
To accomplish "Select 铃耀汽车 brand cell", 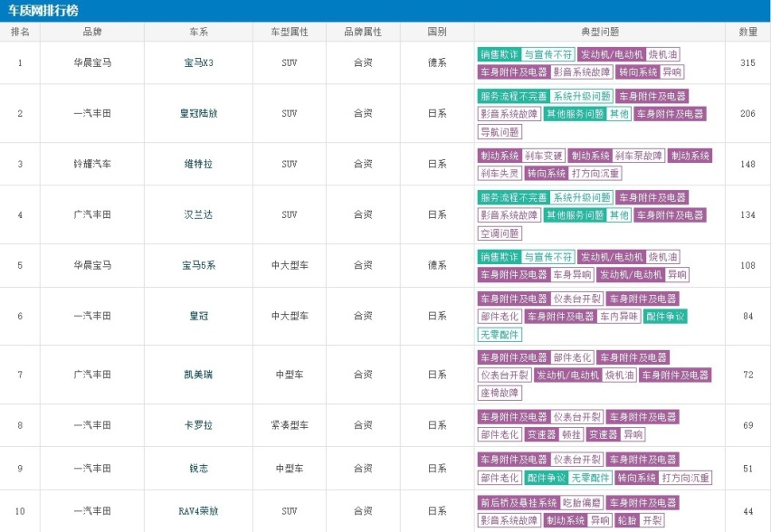I will pyautogui.click(x=92, y=164).
